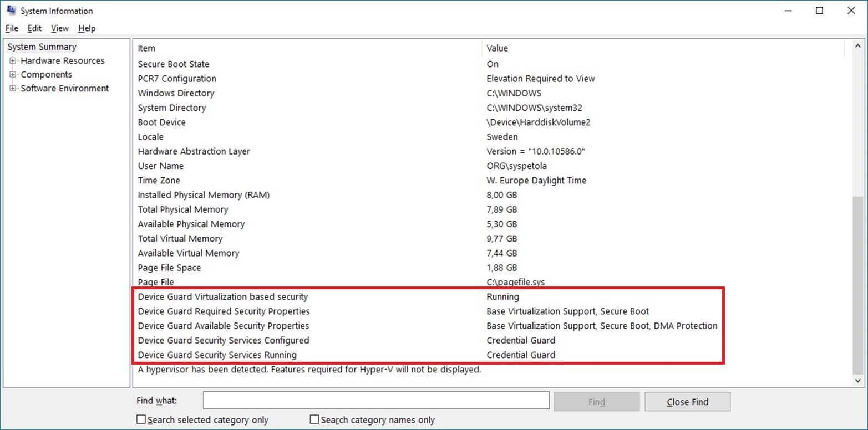Select Device Guard Virtualization based security row
Image resolution: width=868 pixels, height=430 pixels.
tap(488, 296)
